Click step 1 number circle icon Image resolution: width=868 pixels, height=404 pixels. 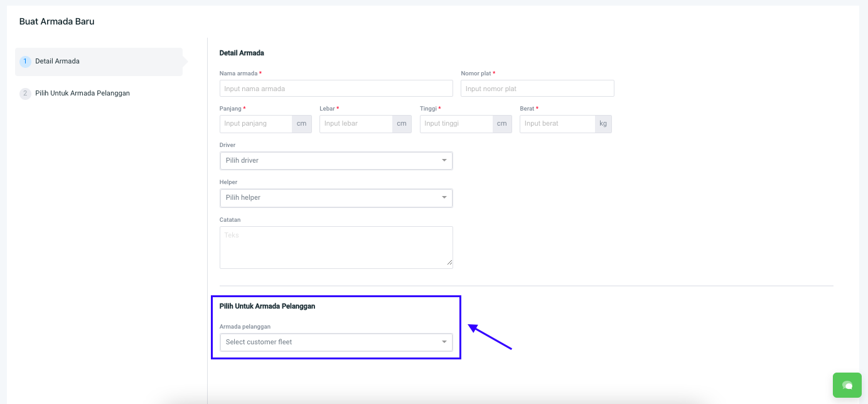[25, 62]
